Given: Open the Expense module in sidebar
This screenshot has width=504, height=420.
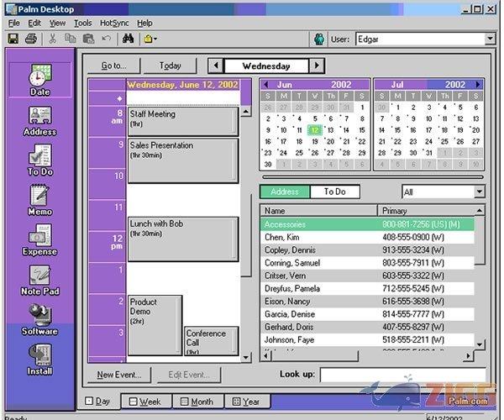Looking at the screenshot, I should click(x=39, y=240).
